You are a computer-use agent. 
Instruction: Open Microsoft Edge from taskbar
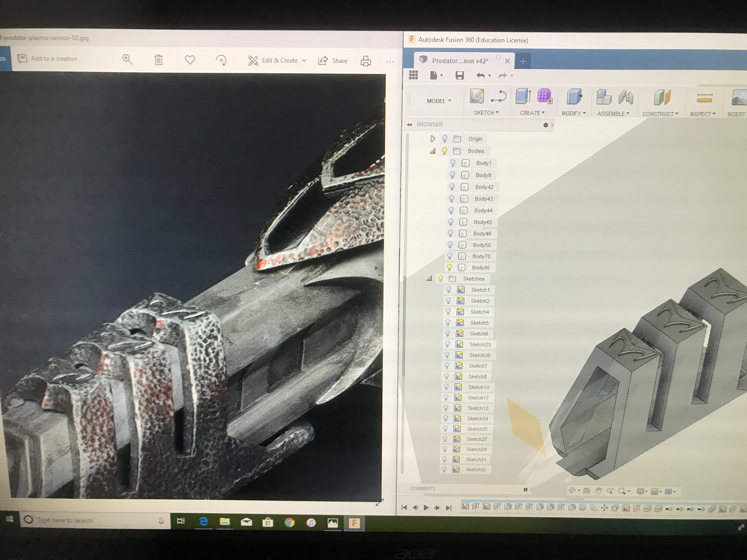click(x=203, y=521)
